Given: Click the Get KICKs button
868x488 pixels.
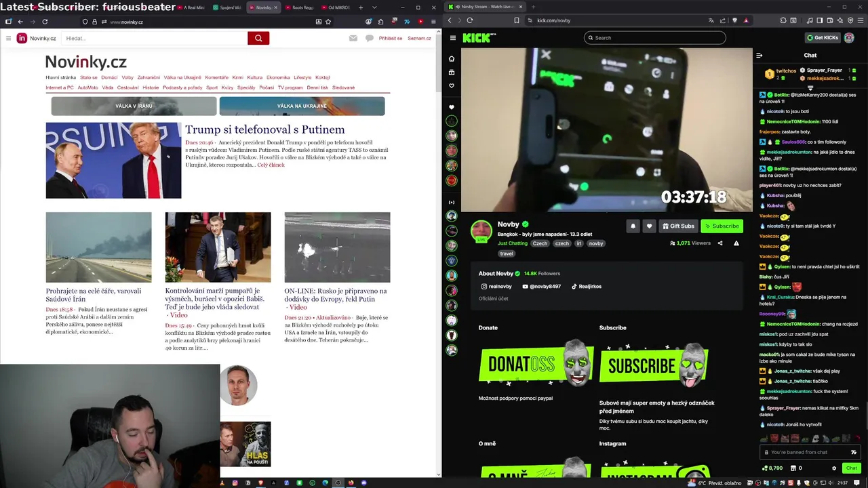Looking at the screenshot, I should tap(823, 38).
